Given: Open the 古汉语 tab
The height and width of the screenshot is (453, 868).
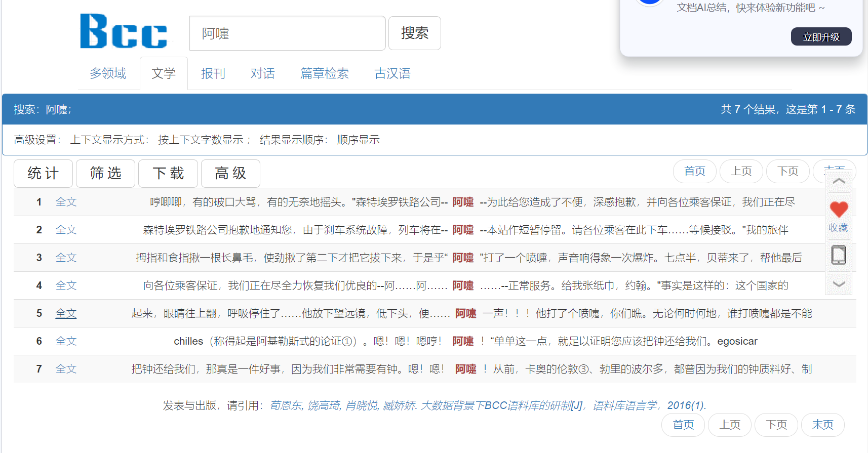Looking at the screenshot, I should pos(392,74).
